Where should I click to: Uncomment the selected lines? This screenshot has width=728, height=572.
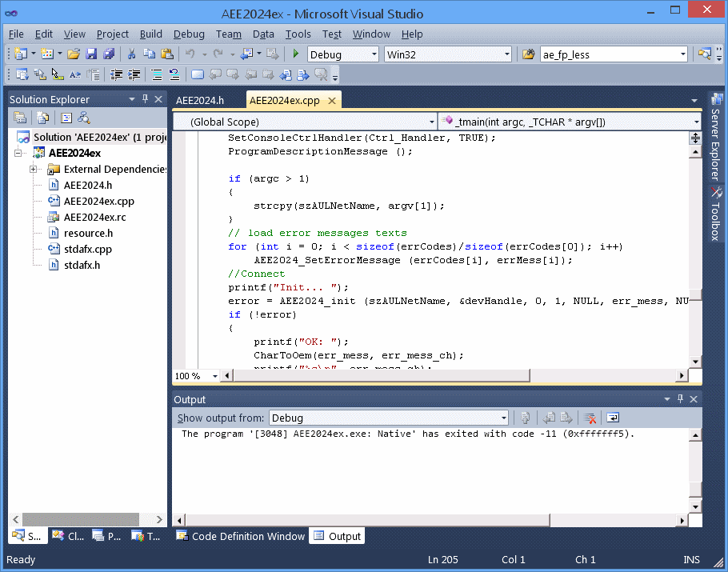[174, 74]
